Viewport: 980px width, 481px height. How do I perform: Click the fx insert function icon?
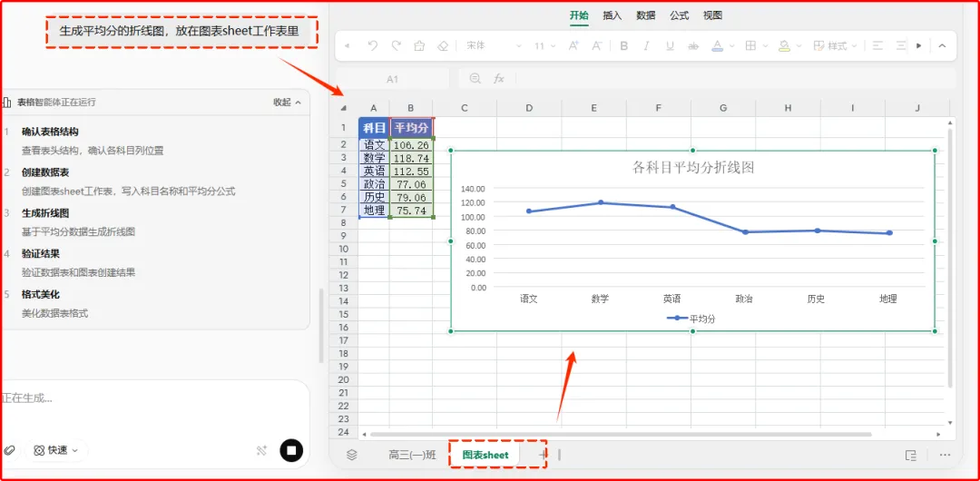click(499, 79)
